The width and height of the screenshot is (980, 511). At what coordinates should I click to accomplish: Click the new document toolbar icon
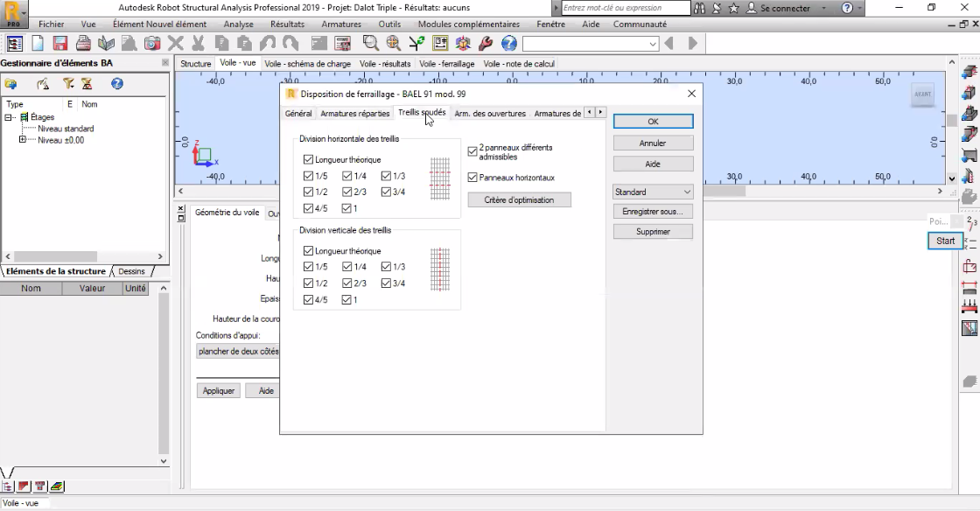pyautogui.click(x=38, y=43)
